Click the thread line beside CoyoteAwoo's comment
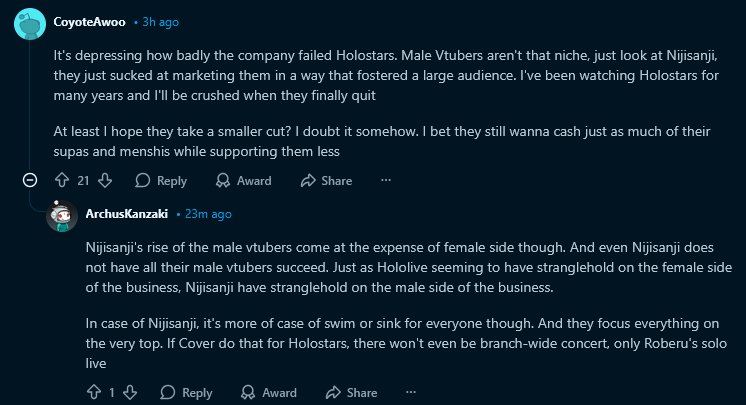Image resolution: width=746 pixels, height=405 pixels. 29,106
